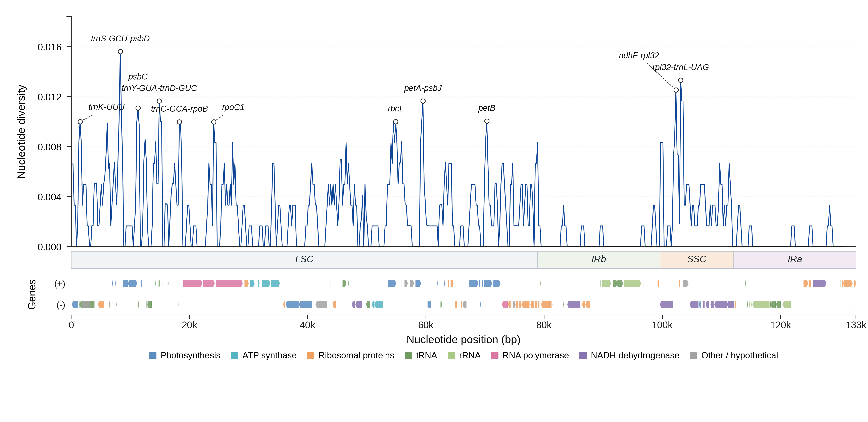Image resolution: width=868 pixels, height=422 pixels.
Task: Click the 'Genes' track label
Action: coord(32,295)
